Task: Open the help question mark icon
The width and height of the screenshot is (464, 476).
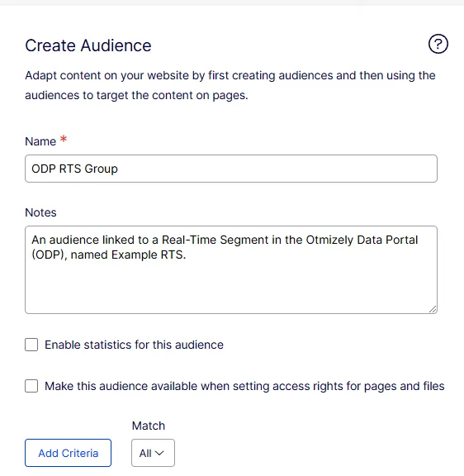Action: [x=438, y=44]
